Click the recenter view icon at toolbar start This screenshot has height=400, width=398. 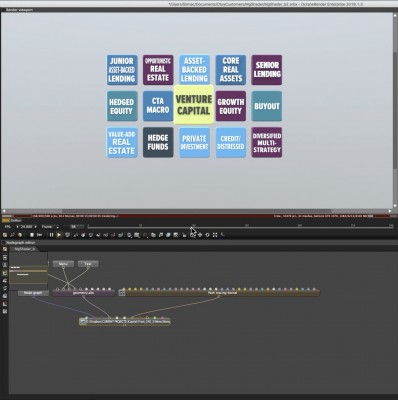pyautogui.click(x=5, y=235)
